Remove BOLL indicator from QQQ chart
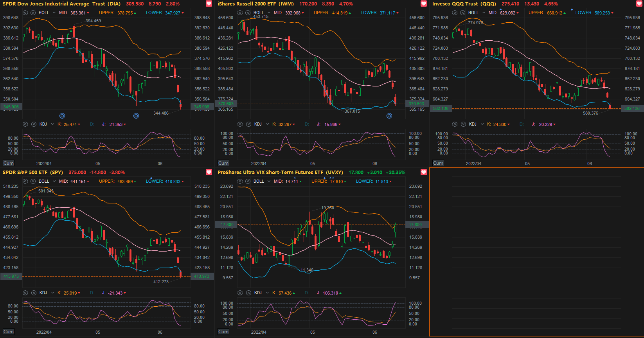 coord(463,13)
